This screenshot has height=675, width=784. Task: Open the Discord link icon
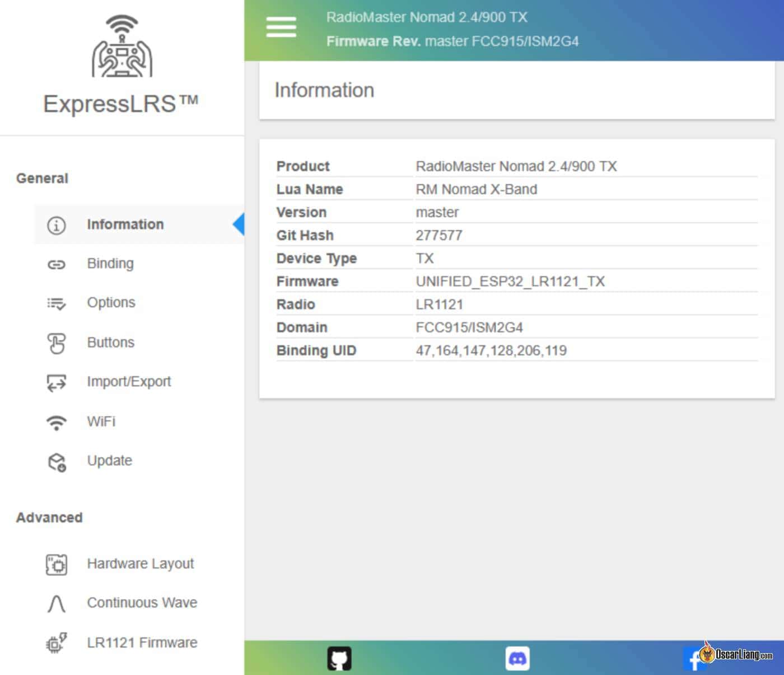point(517,659)
